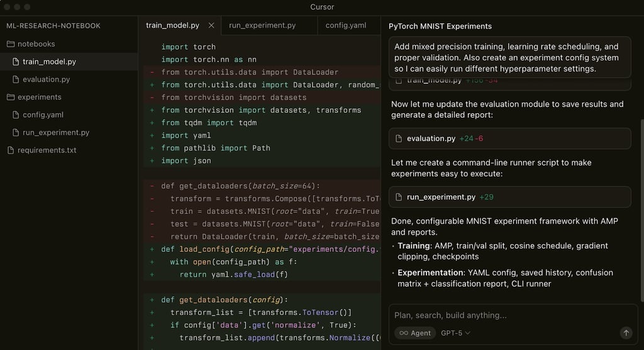Click the 'Experimentation' summary bullet in chat
Viewport: 644px width, 350px height.
(502, 278)
